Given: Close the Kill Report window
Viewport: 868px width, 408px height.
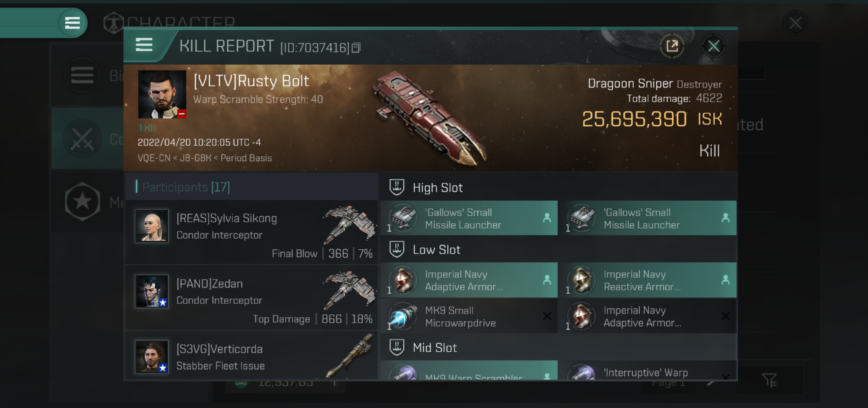Looking at the screenshot, I should tap(713, 46).
